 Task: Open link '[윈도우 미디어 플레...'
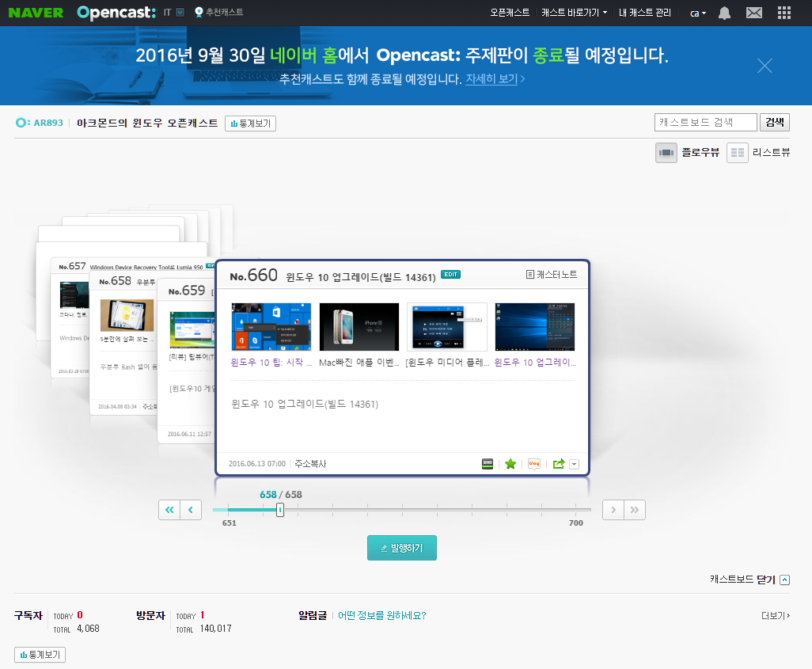447,363
